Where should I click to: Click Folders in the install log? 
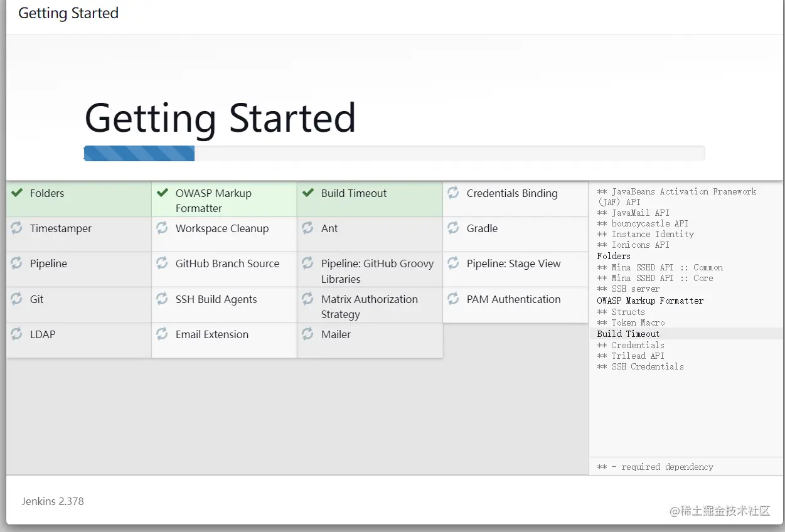pyautogui.click(x=614, y=256)
